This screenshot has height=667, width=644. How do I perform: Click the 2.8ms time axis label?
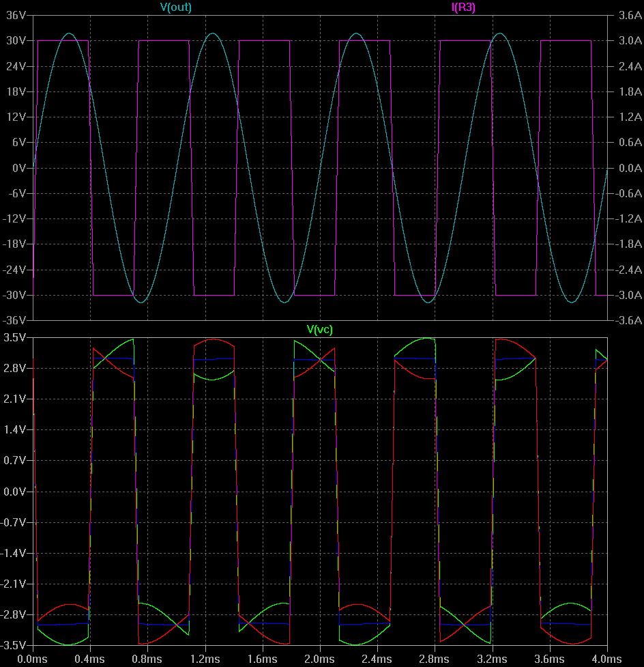coord(435,659)
